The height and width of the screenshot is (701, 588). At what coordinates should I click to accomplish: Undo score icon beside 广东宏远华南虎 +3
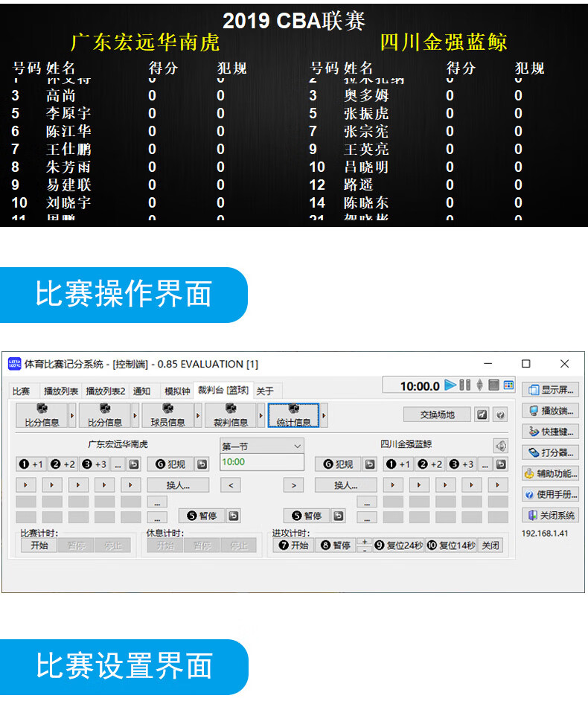(134, 464)
